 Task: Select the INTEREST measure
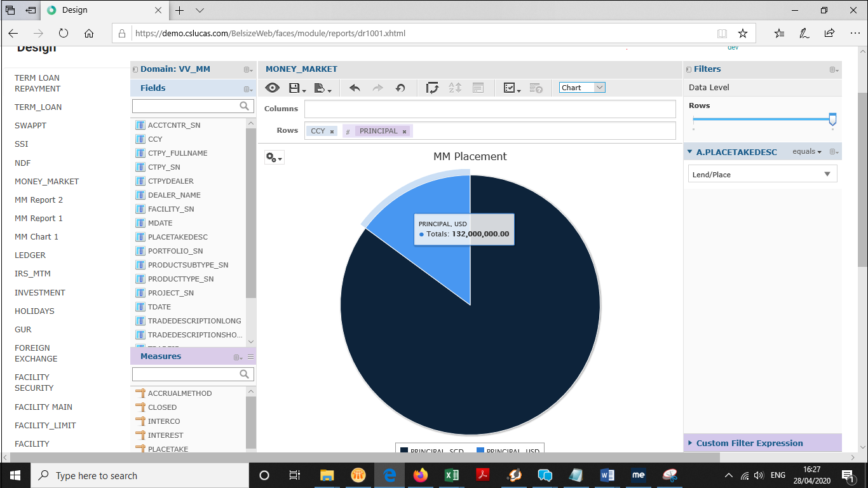165,435
